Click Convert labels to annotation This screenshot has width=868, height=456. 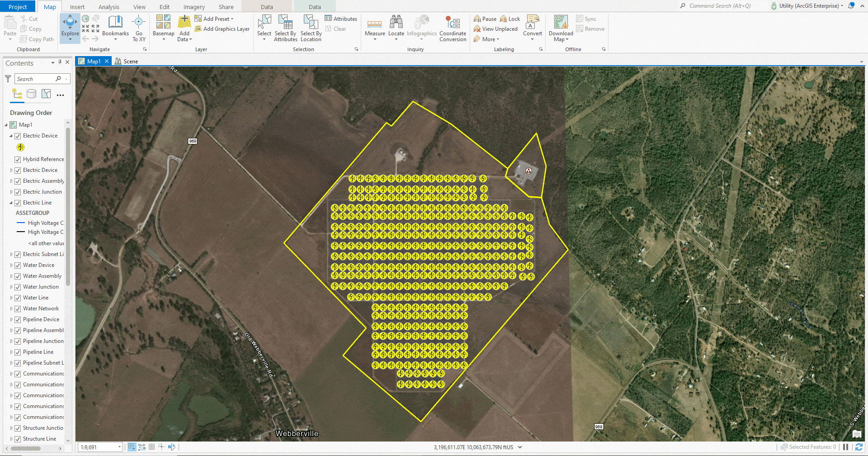tap(533, 27)
